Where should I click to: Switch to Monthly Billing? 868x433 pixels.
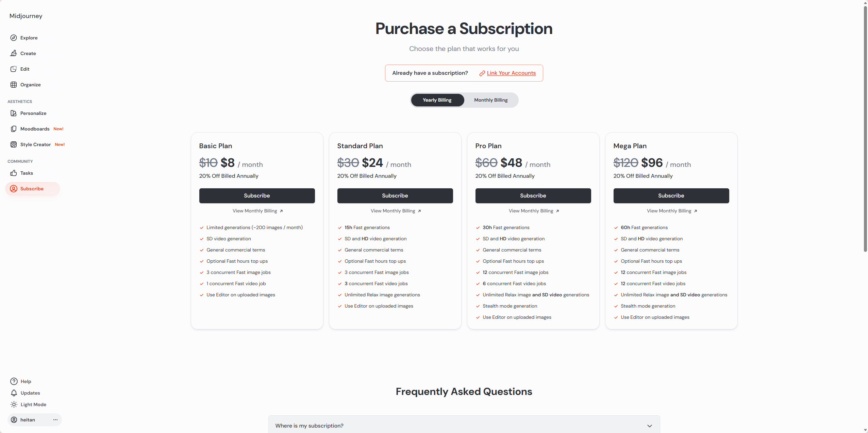[x=491, y=100]
